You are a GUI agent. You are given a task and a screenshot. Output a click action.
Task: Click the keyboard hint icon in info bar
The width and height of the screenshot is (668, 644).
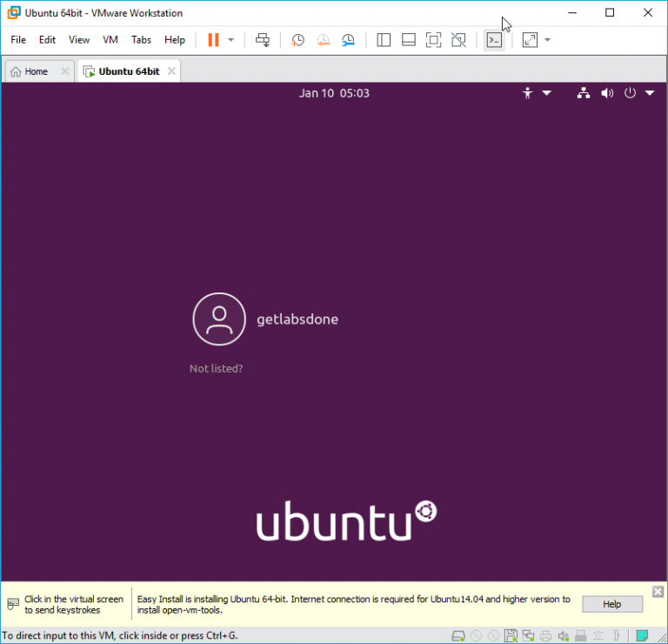(x=13, y=603)
